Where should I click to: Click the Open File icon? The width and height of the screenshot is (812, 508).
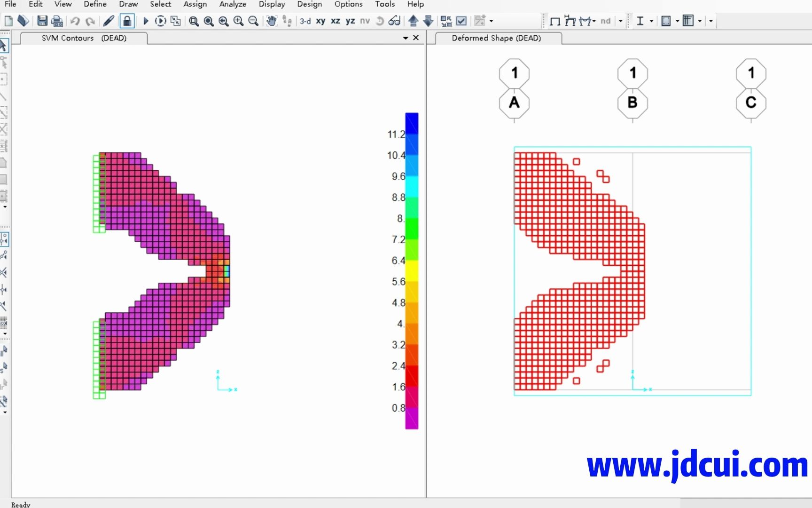23,21
